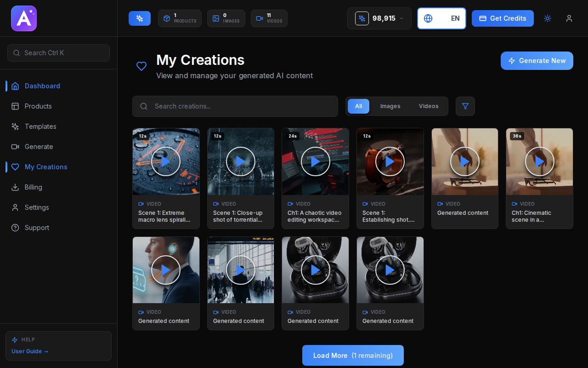Expand the 98,915 credits dropdown
This screenshot has height=368, width=588.
click(379, 18)
